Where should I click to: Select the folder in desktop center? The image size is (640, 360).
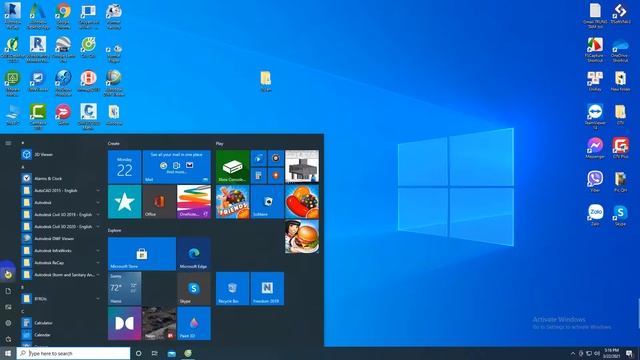[x=266, y=81]
